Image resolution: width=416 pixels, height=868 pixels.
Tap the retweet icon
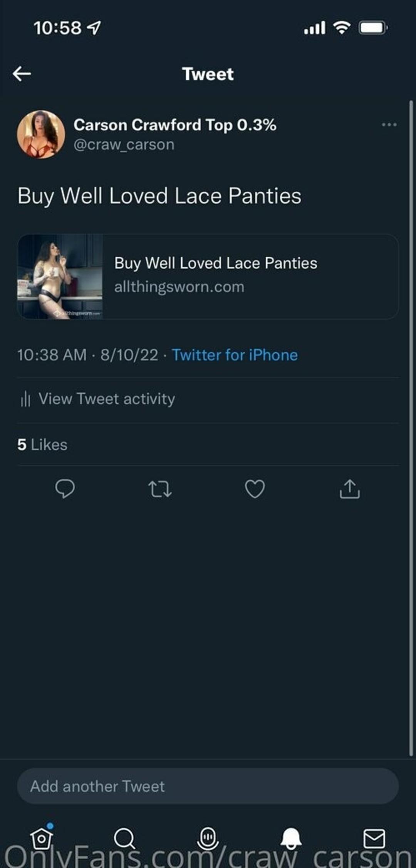point(160,489)
